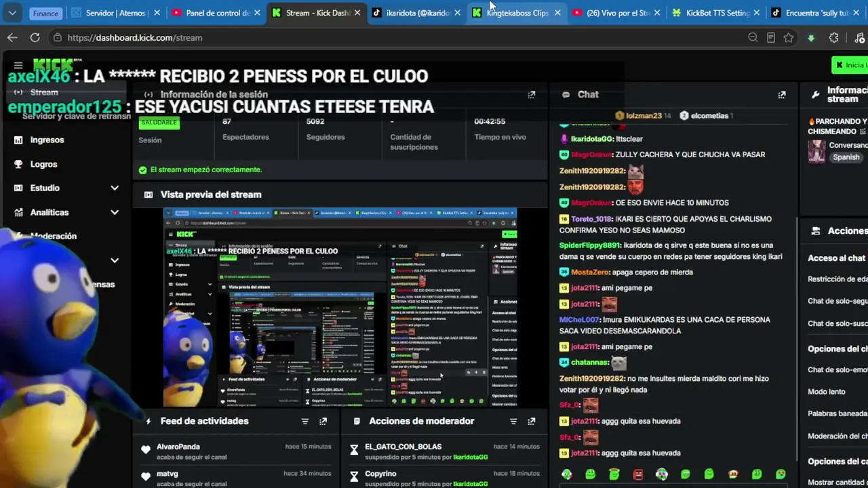Go back using the browser back arrow
868x488 pixels.
(x=12, y=38)
